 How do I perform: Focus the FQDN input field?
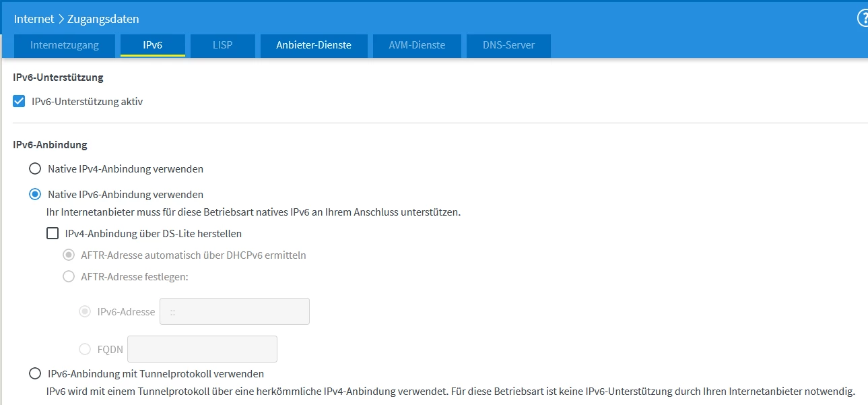point(202,349)
